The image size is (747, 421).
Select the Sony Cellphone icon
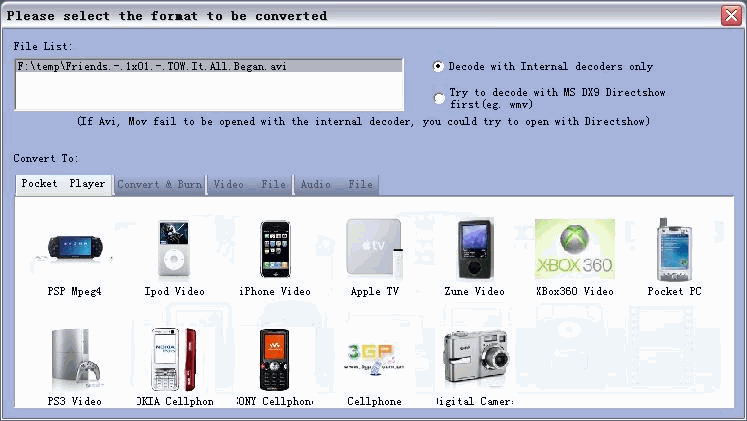tap(274, 359)
